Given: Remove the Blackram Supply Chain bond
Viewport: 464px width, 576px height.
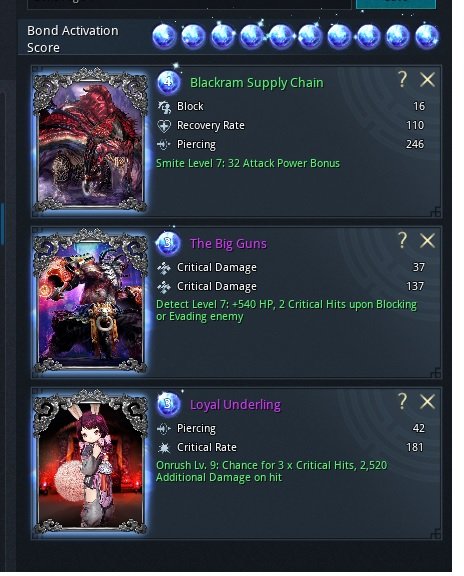Looking at the screenshot, I should point(427,79).
